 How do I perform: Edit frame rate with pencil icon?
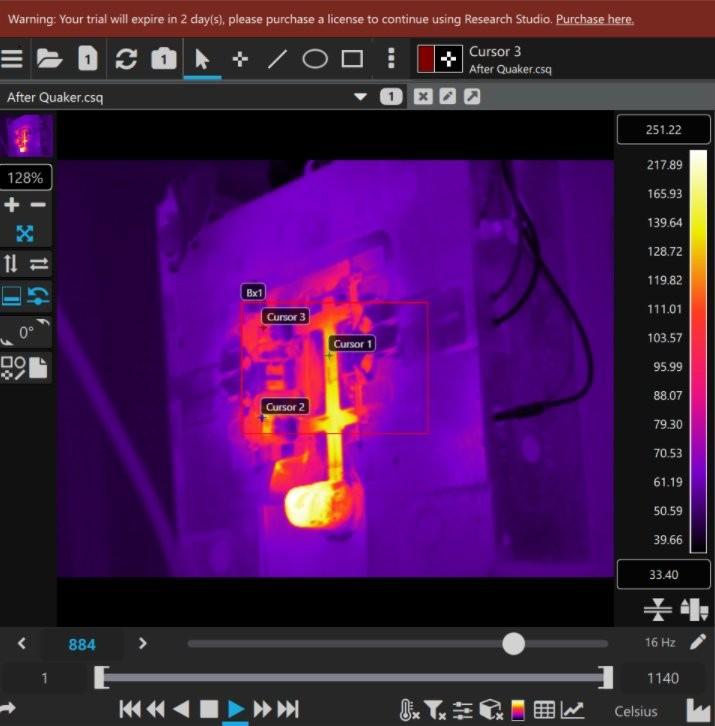point(697,642)
